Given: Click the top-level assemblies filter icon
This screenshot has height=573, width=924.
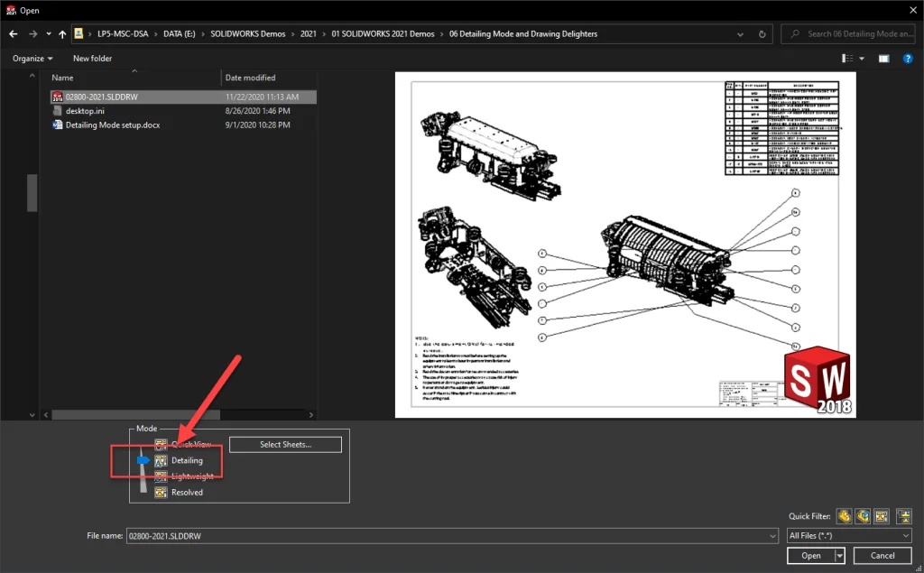Looking at the screenshot, I should [902, 516].
